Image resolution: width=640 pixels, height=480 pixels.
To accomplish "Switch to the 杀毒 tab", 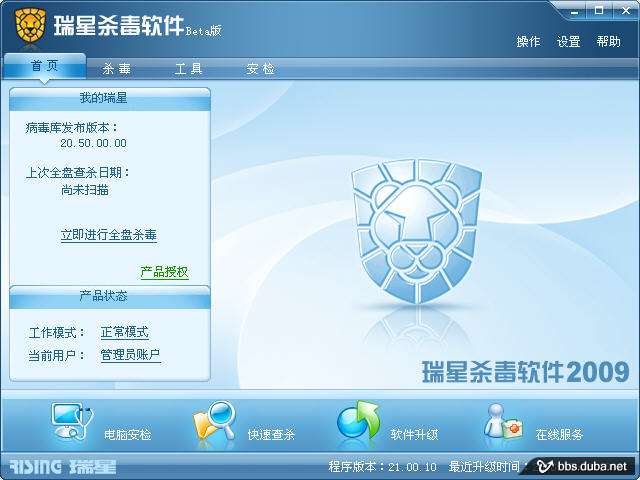I will click(x=117, y=69).
